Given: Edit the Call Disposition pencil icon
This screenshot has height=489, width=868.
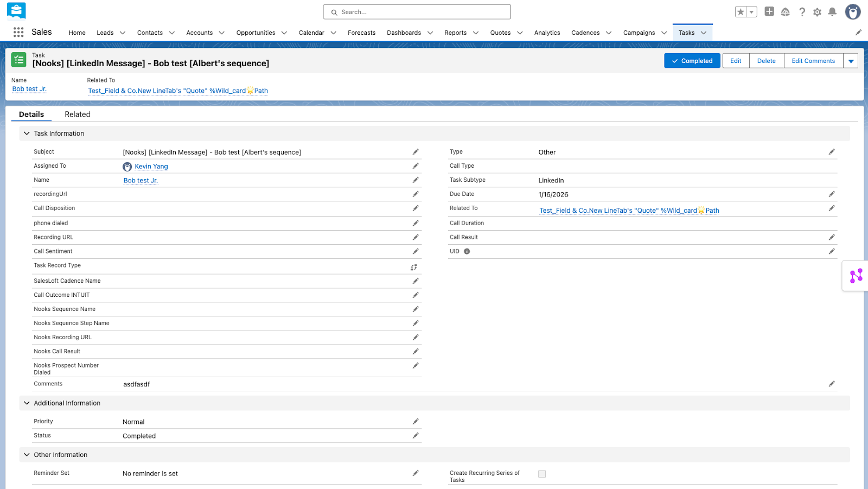Looking at the screenshot, I should (416, 208).
